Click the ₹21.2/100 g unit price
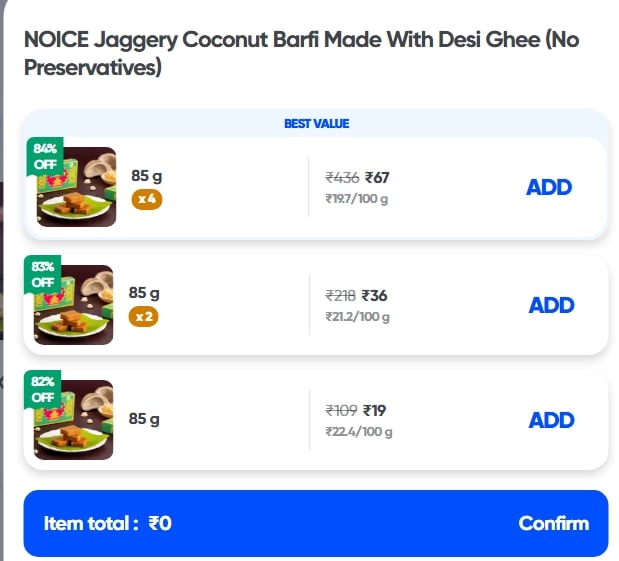 pyautogui.click(x=357, y=317)
